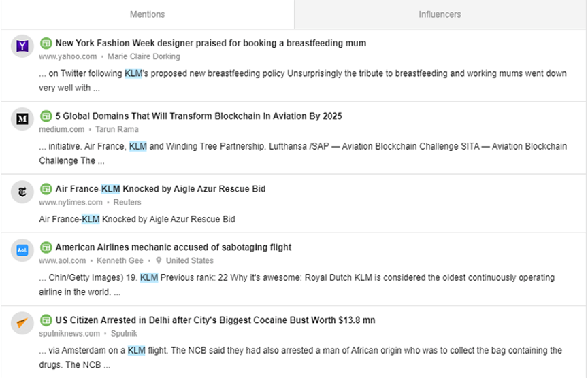Open the Influencers tab
Viewport: 588px width, 378px height.
pyautogui.click(x=440, y=14)
